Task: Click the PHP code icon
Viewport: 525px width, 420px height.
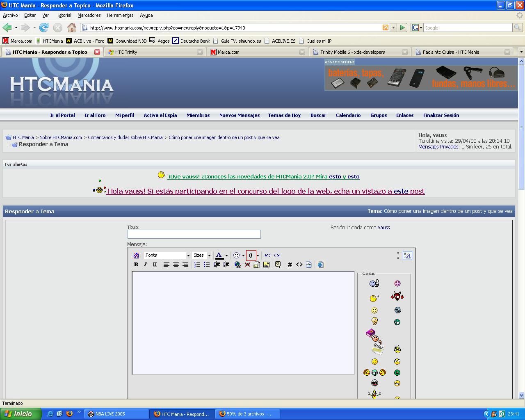Action: coord(309,265)
